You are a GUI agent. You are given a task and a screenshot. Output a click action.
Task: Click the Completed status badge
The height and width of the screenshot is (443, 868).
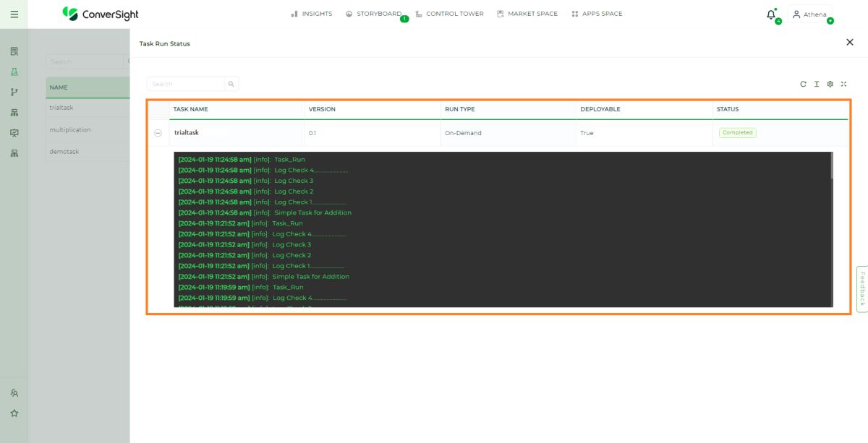pos(737,133)
